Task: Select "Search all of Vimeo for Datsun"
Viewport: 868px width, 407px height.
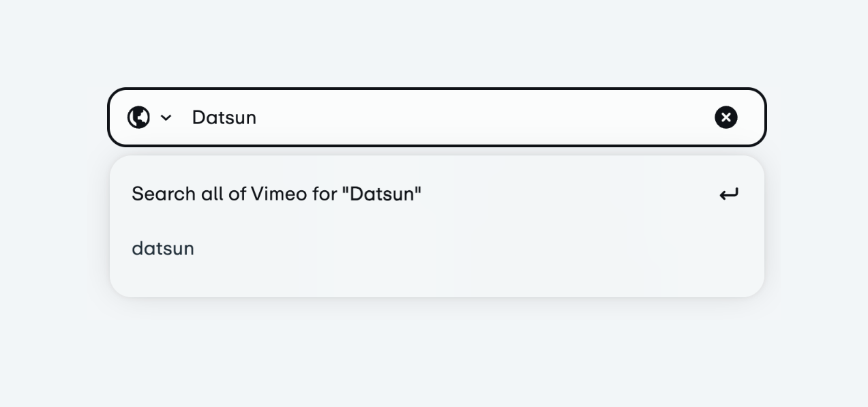Action: pyautogui.click(x=276, y=194)
